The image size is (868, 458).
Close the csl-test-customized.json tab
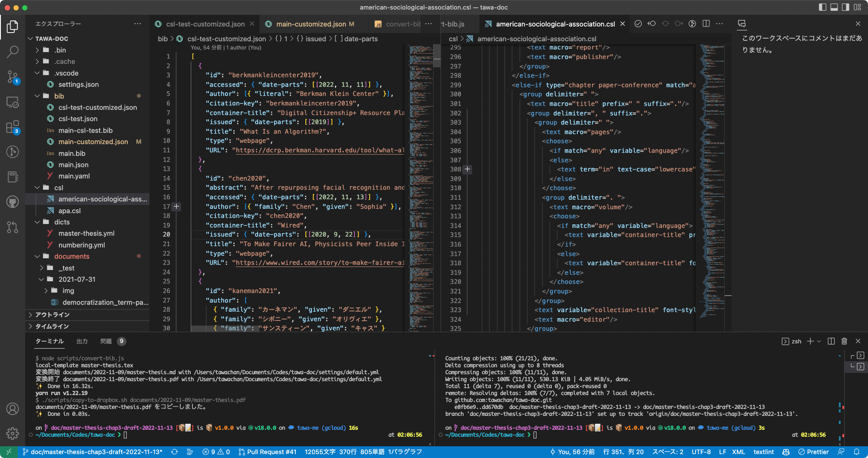point(252,24)
